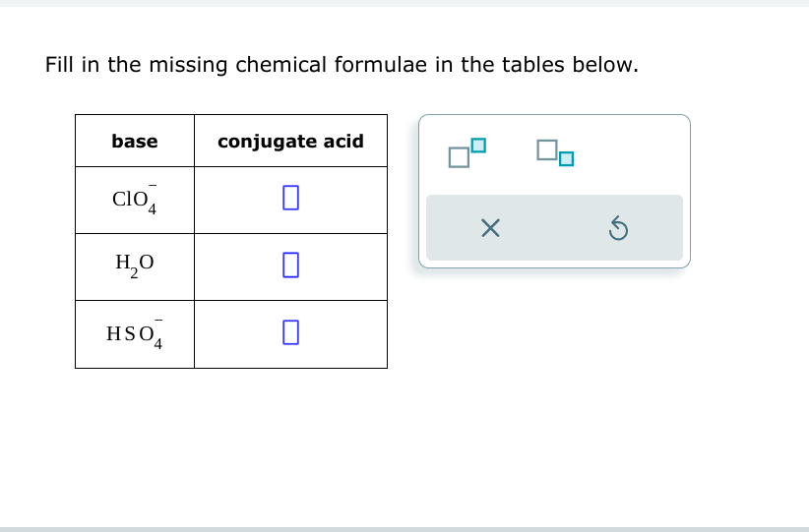The height and width of the screenshot is (532, 809).
Task: Click the small blue exponent box of the superscript icon
Action: coord(478,146)
